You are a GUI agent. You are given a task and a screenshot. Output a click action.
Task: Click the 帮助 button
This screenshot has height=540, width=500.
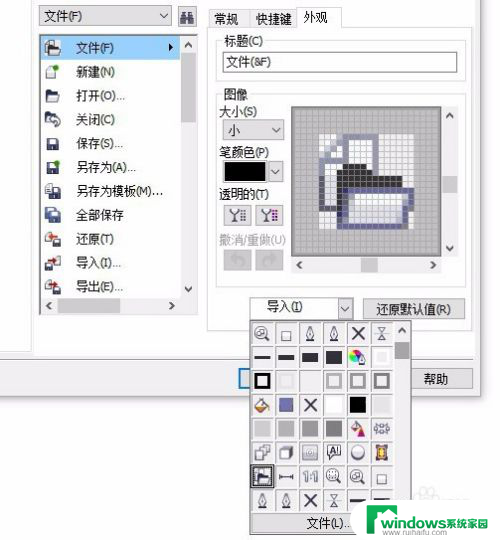pyautogui.click(x=436, y=380)
